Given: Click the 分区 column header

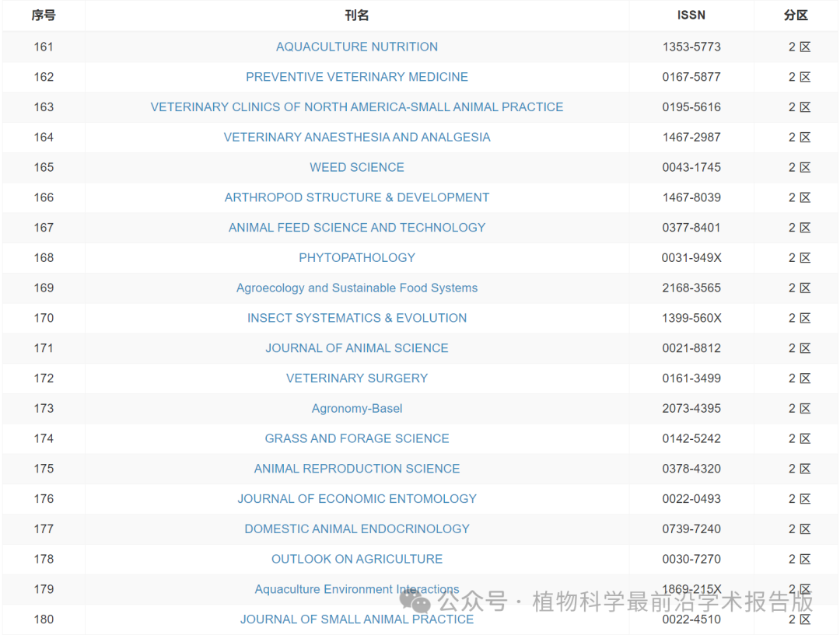Looking at the screenshot, I should click(796, 16).
